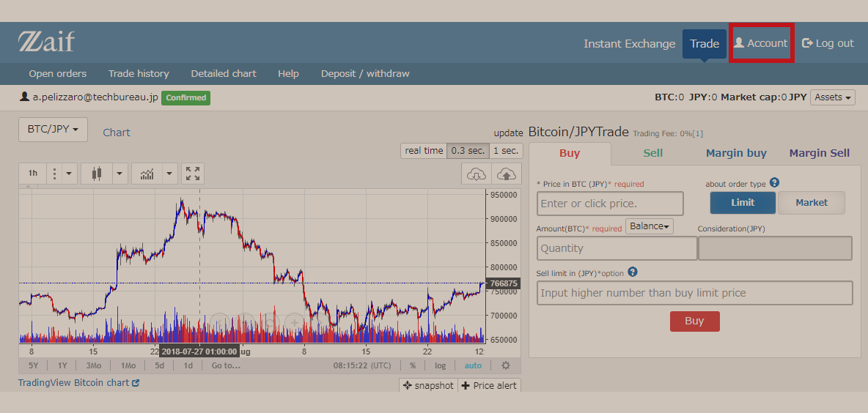This screenshot has width=868, height=413.
Task: Select real time update interval
Action: (x=424, y=150)
